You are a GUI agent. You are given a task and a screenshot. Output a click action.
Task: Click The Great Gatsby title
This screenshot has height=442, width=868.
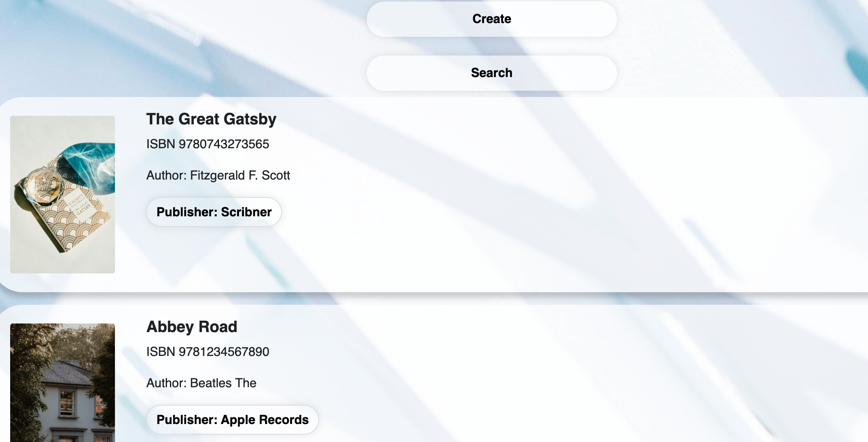[211, 119]
